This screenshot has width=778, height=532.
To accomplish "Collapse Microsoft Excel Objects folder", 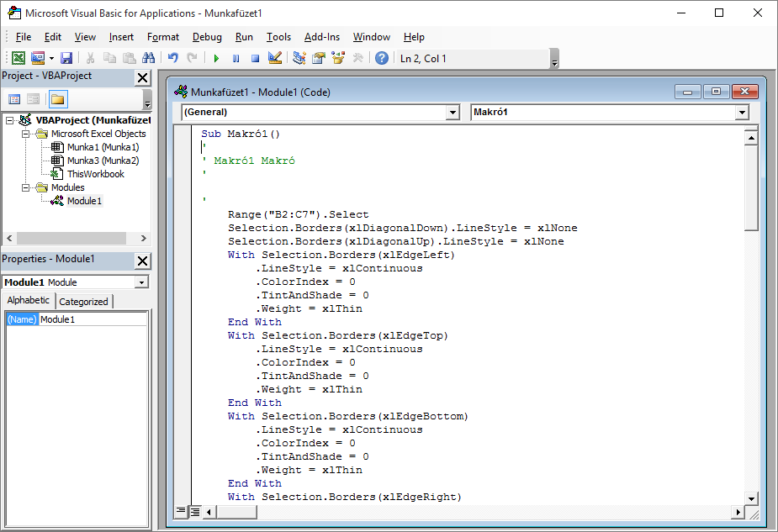I will pyautogui.click(x=25, y=134).
